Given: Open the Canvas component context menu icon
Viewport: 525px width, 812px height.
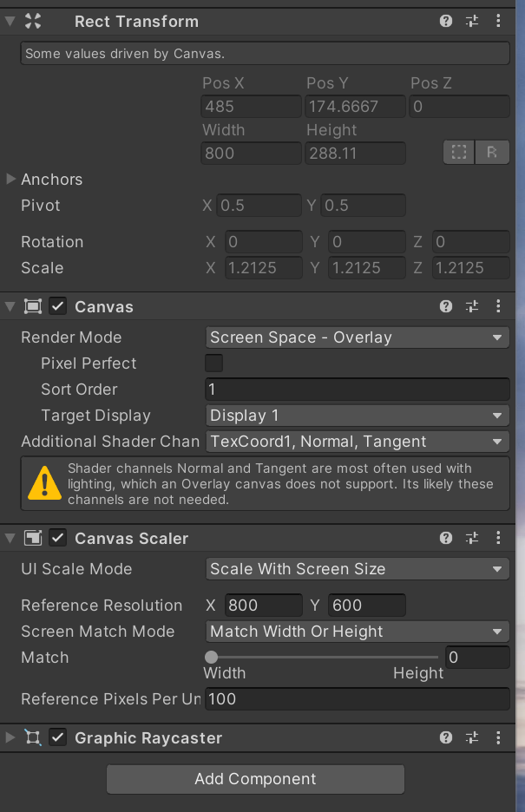Looking at the screenshot, I should coord(498,306).
